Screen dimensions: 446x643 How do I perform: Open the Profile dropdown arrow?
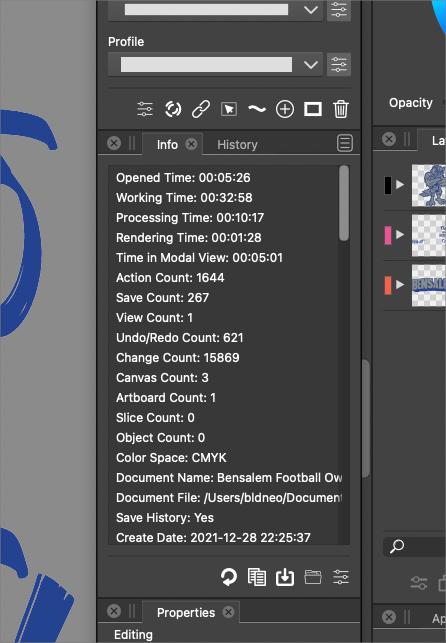coord(311,65)
